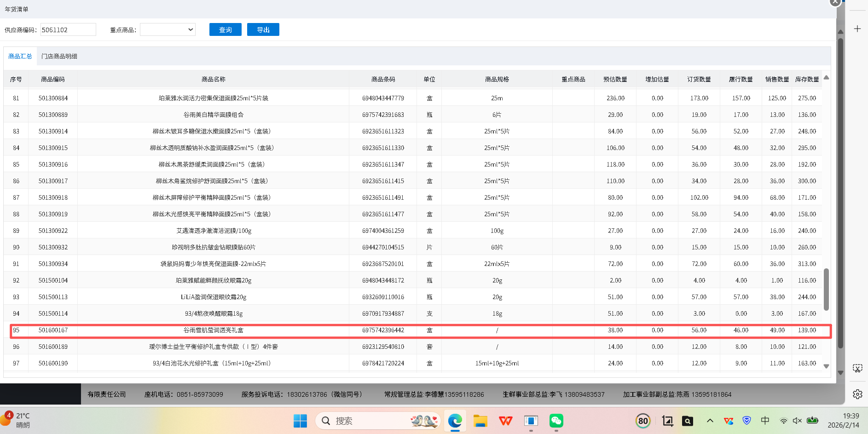Viewport: 868px width, 434px height.
Task: Show hidden system tray icons chevron
Action: tap(710, 421)
